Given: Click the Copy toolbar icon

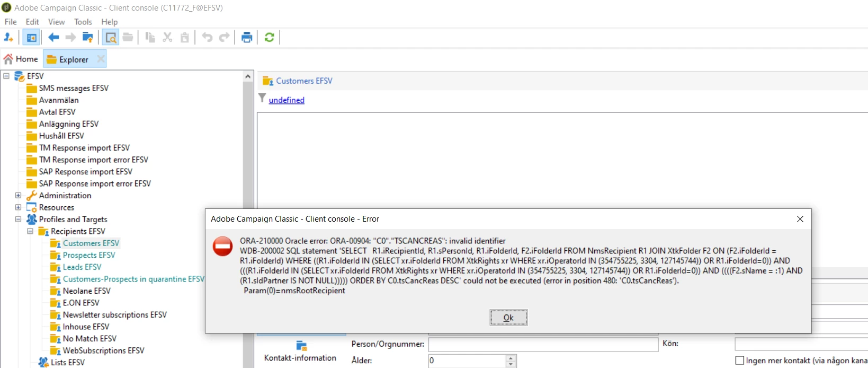Looking at the screenshot, I should click(150, 37).
